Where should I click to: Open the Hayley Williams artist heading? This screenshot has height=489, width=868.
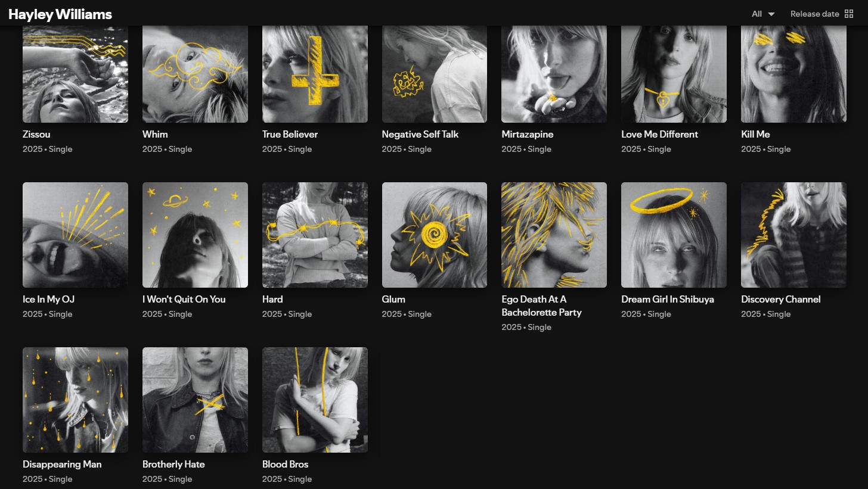pos(60,14)
